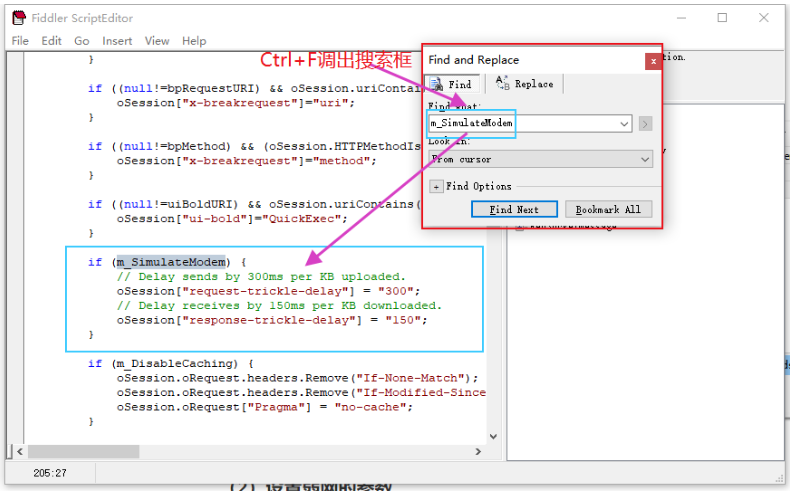The height and width of the screenshot is (491, 790).
Task: Click the Replace tab icon
Action: click(502, 83)
